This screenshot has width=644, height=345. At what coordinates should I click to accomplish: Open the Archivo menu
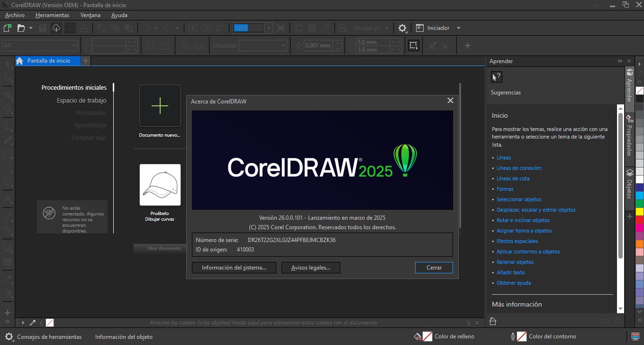coord(14,15)
